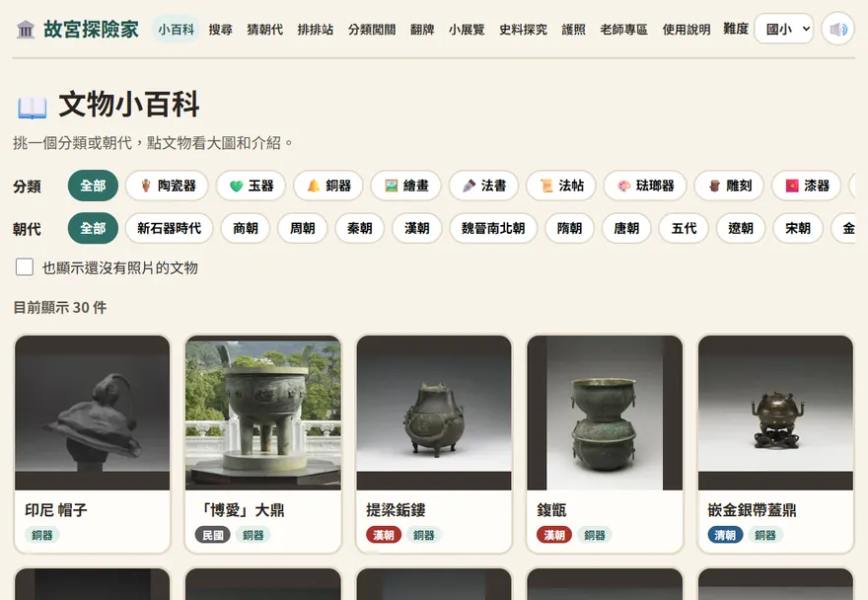Filter by 周朝 dynasty
This screenshot has width=868, height=600.
[x=302, y=228]
